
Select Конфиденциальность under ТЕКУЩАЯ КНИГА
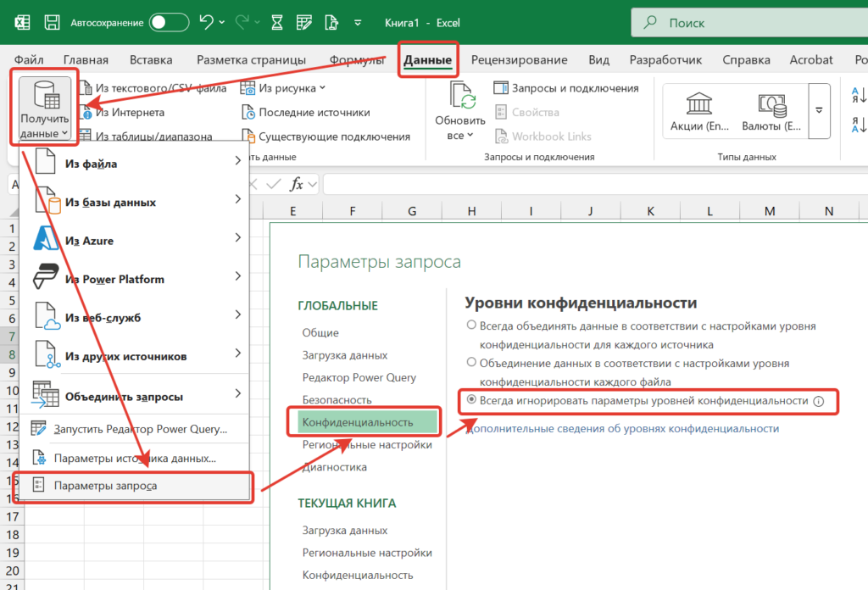point(358,575)
